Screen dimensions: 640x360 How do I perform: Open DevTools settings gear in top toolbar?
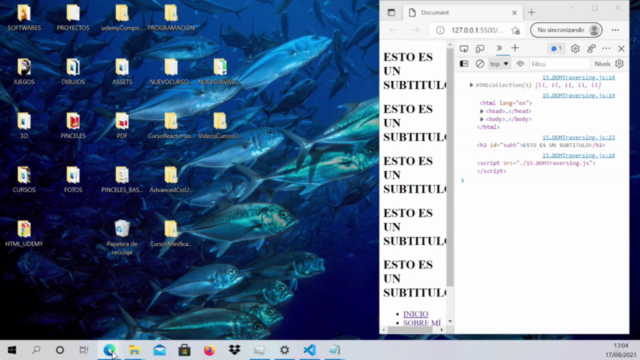575,49
